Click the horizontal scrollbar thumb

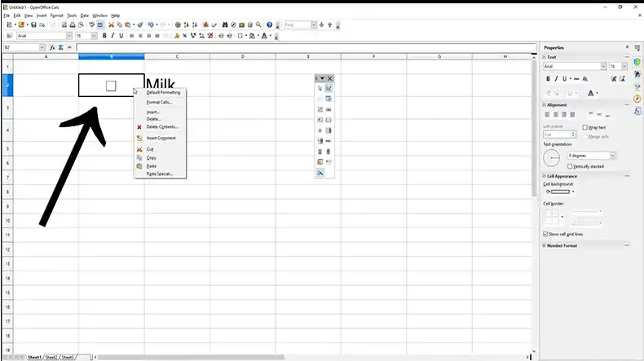click(191, 357)
